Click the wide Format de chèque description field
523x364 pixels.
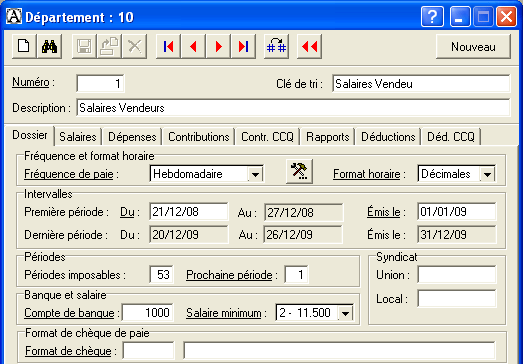point(339,351)
